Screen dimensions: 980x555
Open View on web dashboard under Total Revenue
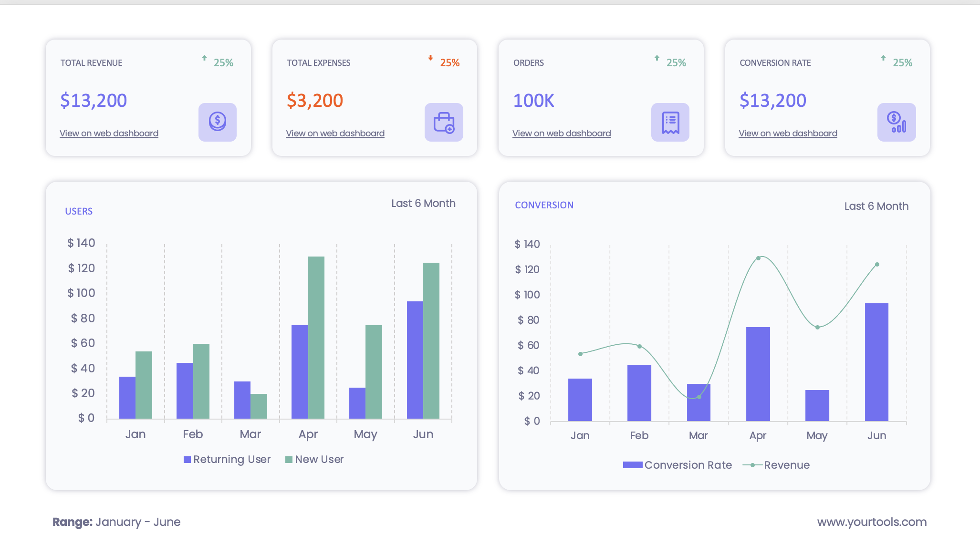pos(109,134)
